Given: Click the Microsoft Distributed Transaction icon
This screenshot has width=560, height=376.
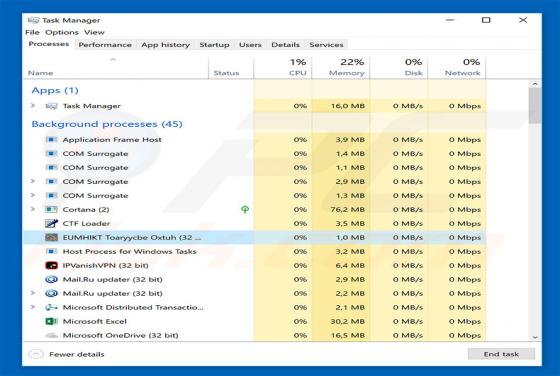Looking at the screenshot, I should [51, 307].
